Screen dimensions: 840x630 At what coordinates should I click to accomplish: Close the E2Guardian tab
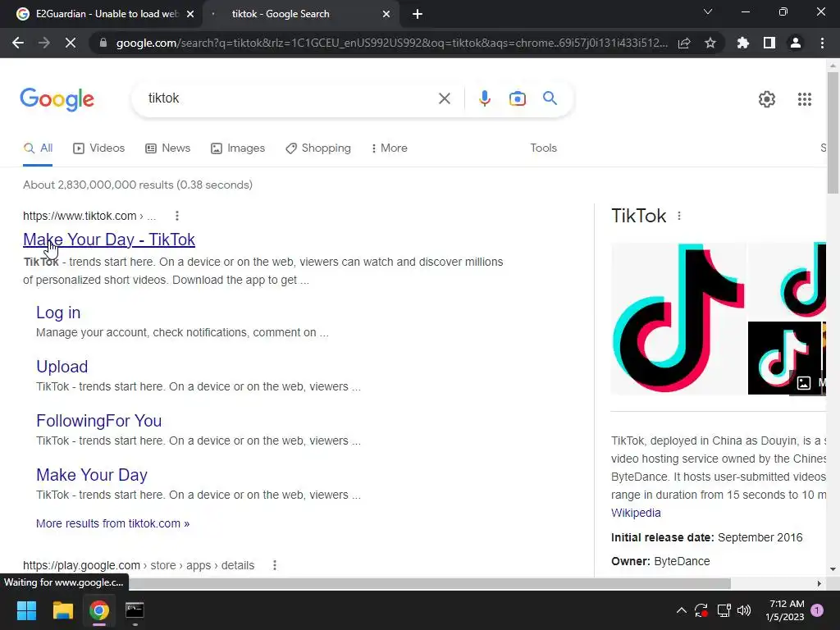click(x=190, y=14)
